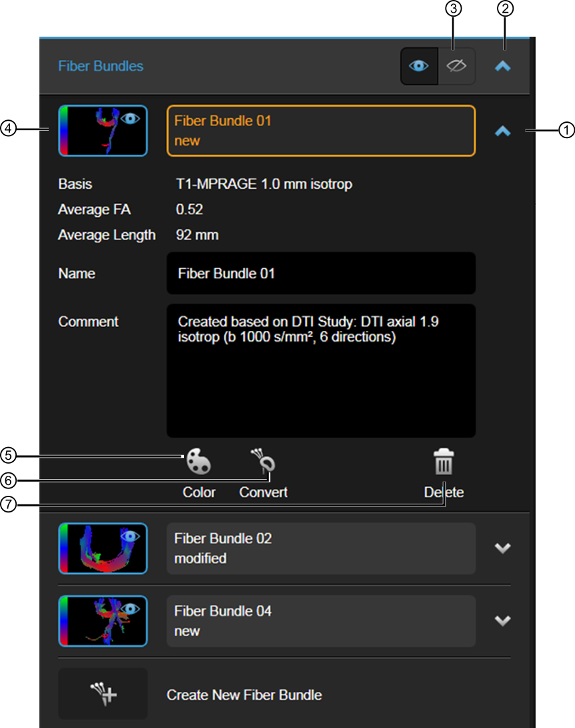Image resolution: width=575 pixels, height=728 pixels.
Task: Toggle visibility of Fiber Bundle 04 thumbnail
Action: point(103,621)
